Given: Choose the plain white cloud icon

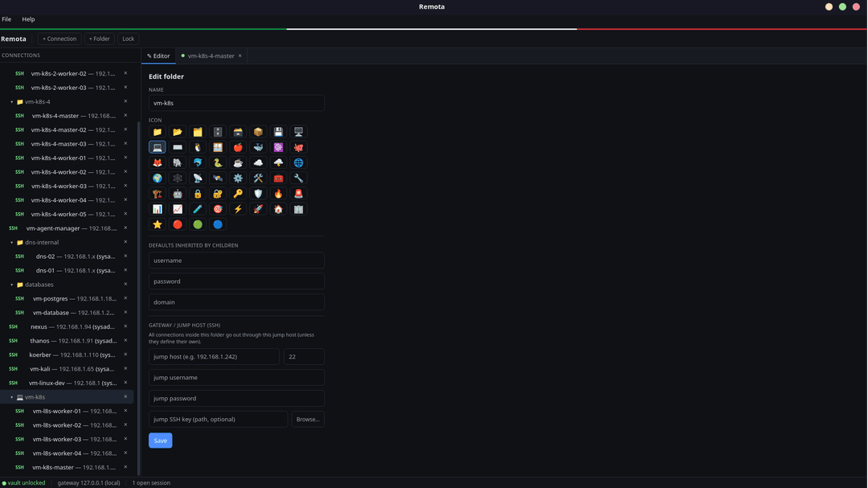Looking at the screenshot, I should click(x=258, y=163).
